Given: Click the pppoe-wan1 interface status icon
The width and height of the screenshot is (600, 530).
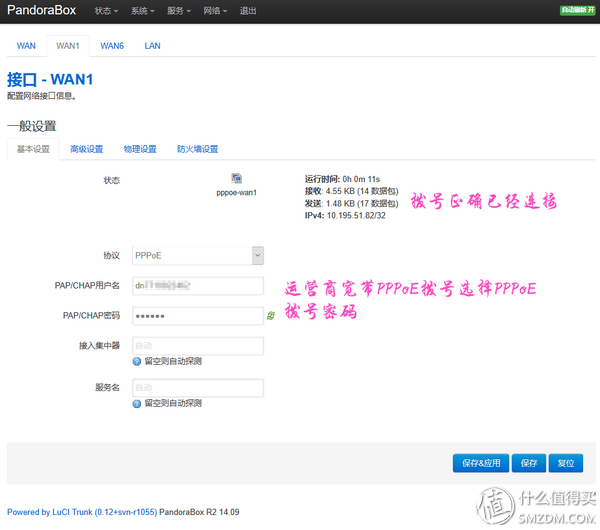Looking at the screenshot, I should pyautogui.click(x=236, y=178).
